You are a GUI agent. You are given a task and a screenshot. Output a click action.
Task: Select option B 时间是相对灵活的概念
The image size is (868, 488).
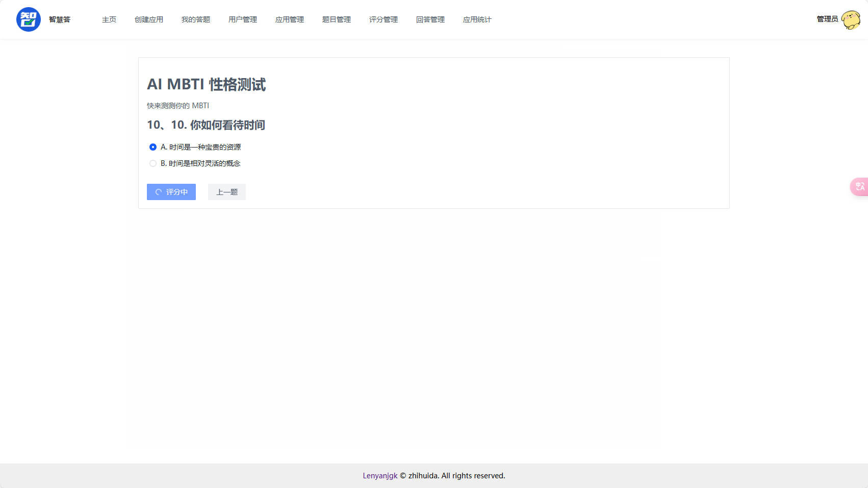coord(152,163)
